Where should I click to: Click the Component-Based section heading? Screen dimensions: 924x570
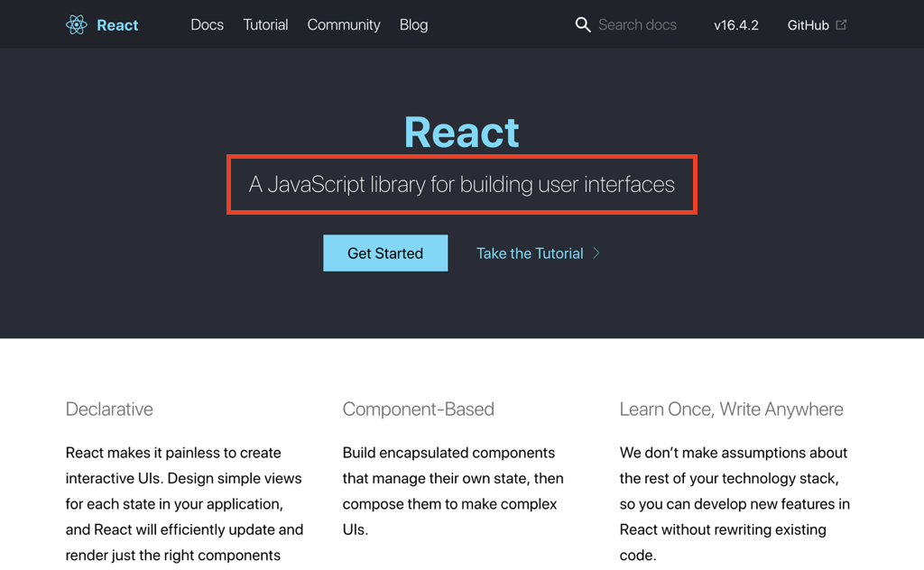(x=418, y=409)
